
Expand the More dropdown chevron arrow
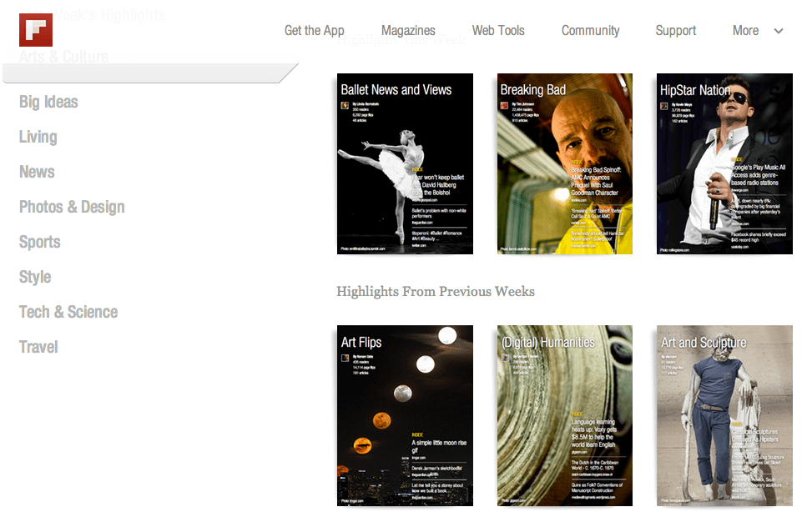[x=779, y=31]
